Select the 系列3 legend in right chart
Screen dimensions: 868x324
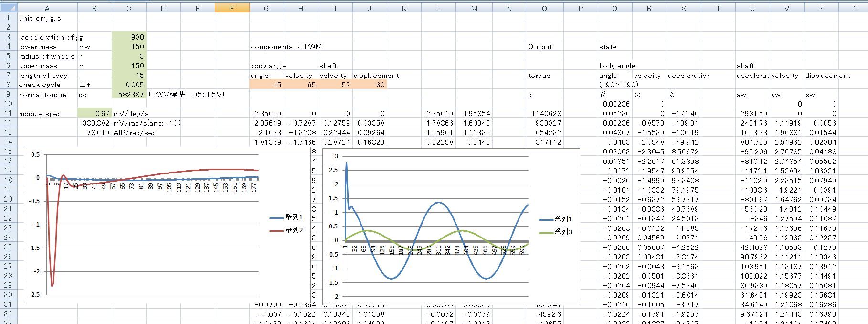tap(555, 232)
